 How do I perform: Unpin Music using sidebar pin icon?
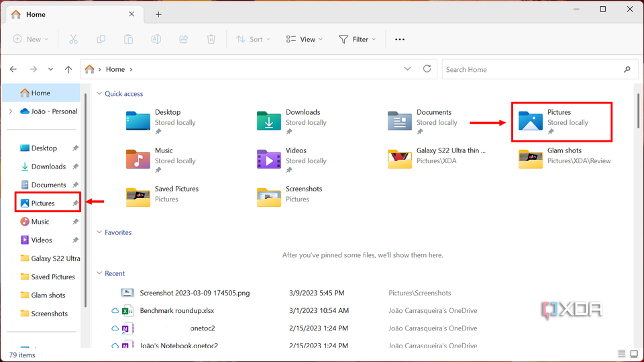(x=75, y=222)
